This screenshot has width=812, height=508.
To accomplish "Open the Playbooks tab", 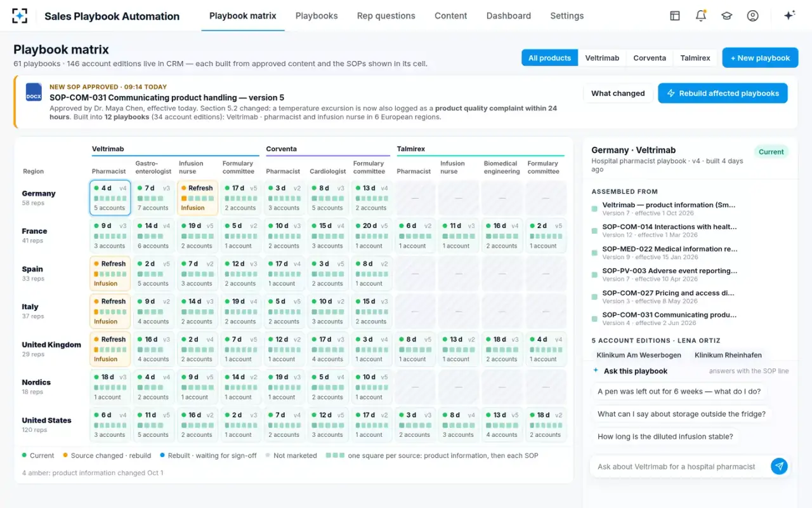I will point(317,16).
